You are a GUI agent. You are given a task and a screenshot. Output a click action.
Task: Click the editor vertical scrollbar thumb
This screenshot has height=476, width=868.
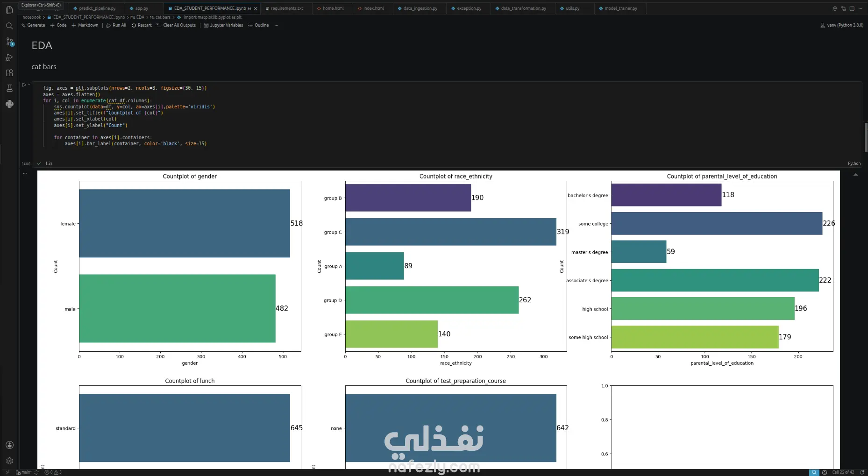(x=866, y=137)
